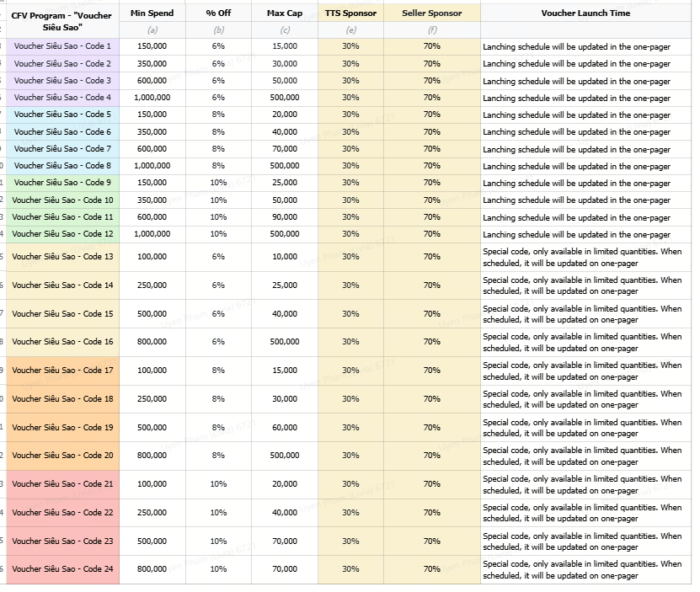Click the "TTS Sponsor" header cell
Viewport: 700px width, 592px height.
tap(350, 13)
